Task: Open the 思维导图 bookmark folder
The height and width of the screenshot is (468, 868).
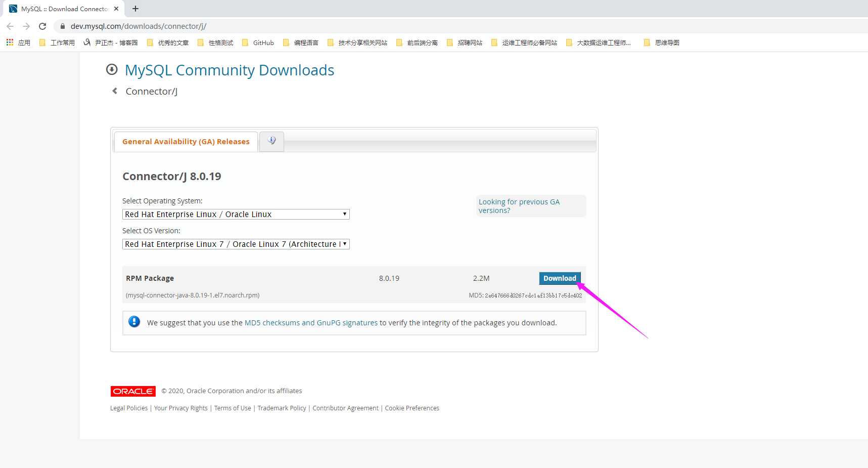Action: [x=662, y=42]
